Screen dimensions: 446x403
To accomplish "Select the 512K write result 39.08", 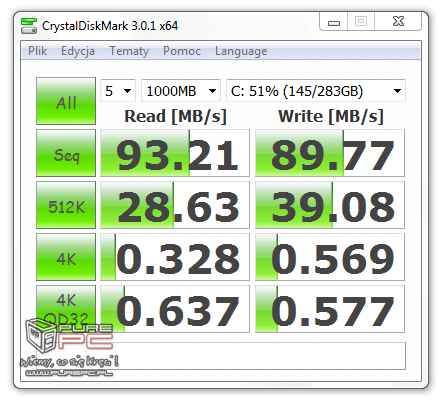I will (x=330, y=205).
